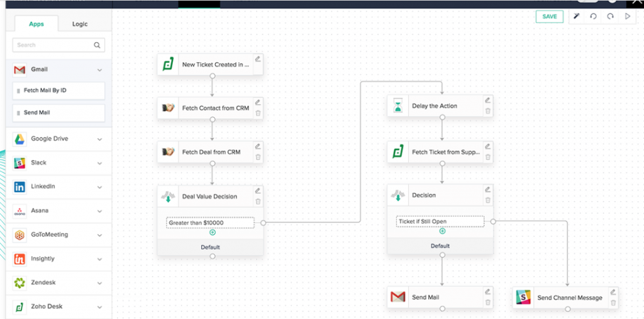The width and height of the screenshot is (644, 319).
Task: Delete the Send Mail flow node
Action: pyautogui.click(x=487, y=302)
